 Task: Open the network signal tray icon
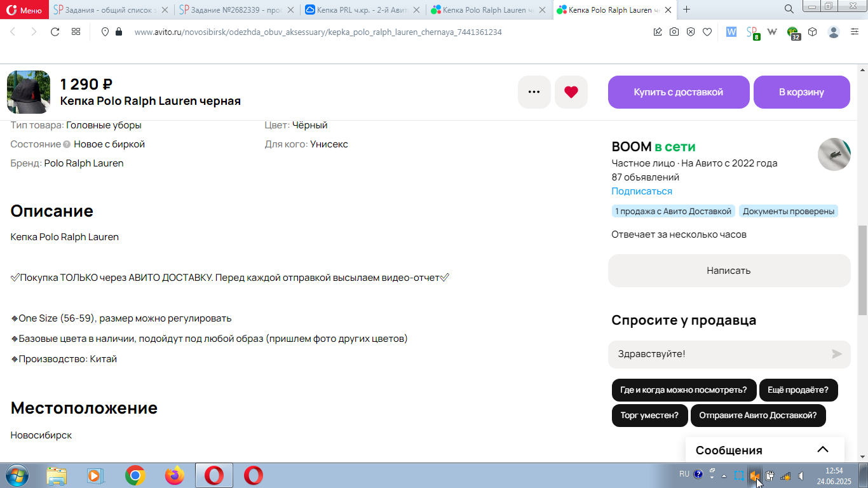tap(785, 475)
